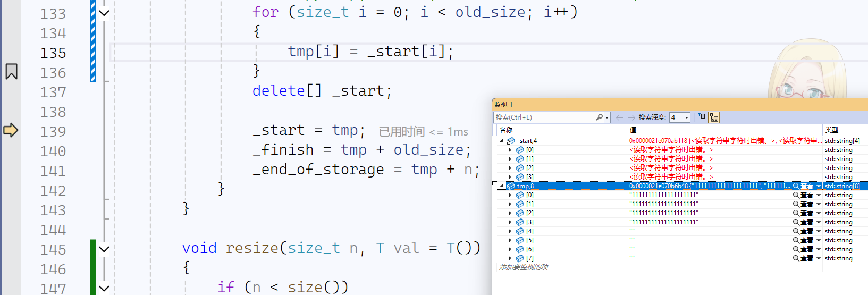This screenshot has width=868, height=295.
Task: Open the visualizer dropdown arrow on tmp,8 row
Action: coord(819,186)
